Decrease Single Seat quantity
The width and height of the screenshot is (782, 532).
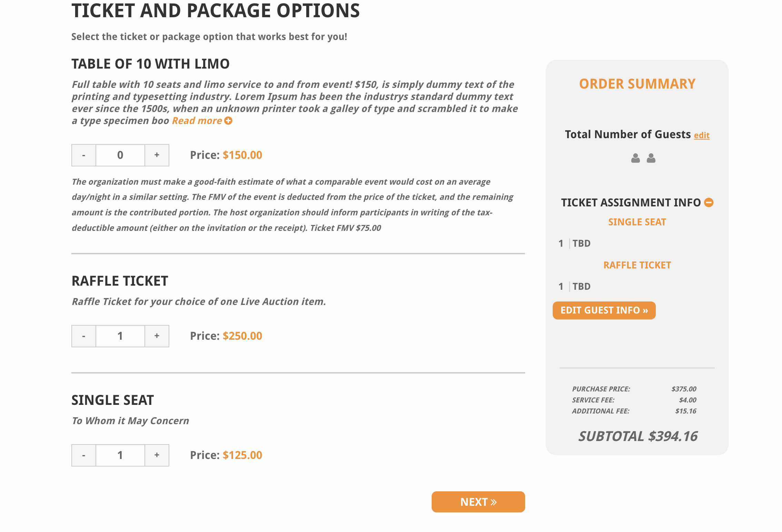84,455
